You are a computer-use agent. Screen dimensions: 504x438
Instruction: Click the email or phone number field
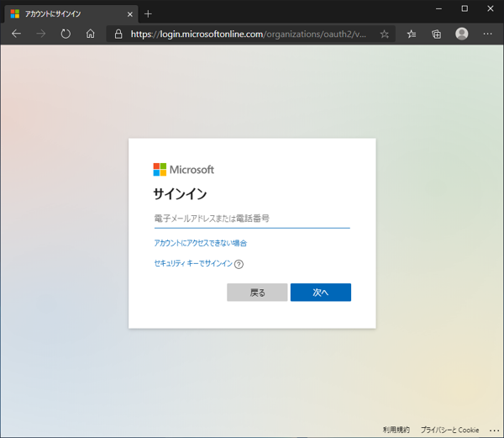pos(252,219)
